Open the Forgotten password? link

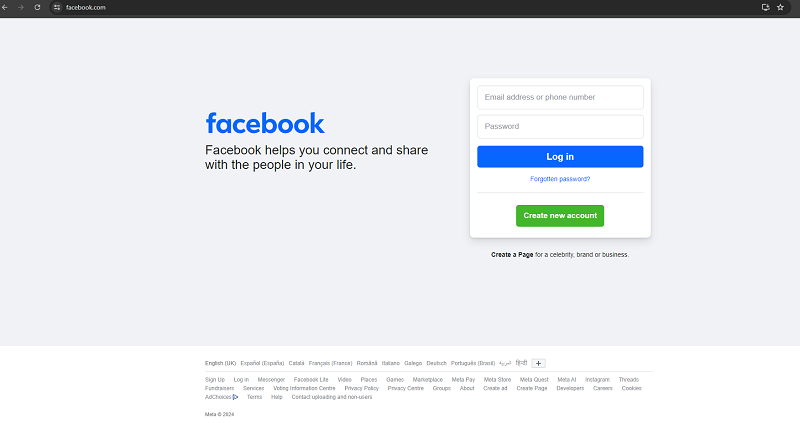[560, 179]
